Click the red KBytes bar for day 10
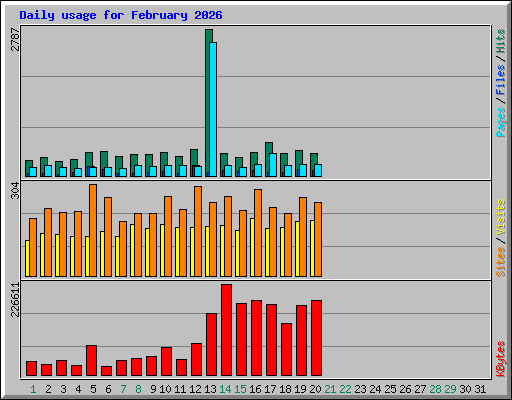The image size is (512, 400). (166, 362)
